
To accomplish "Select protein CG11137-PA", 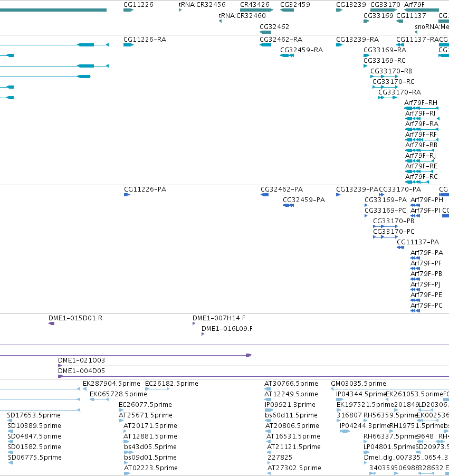I will coord(400,247).
